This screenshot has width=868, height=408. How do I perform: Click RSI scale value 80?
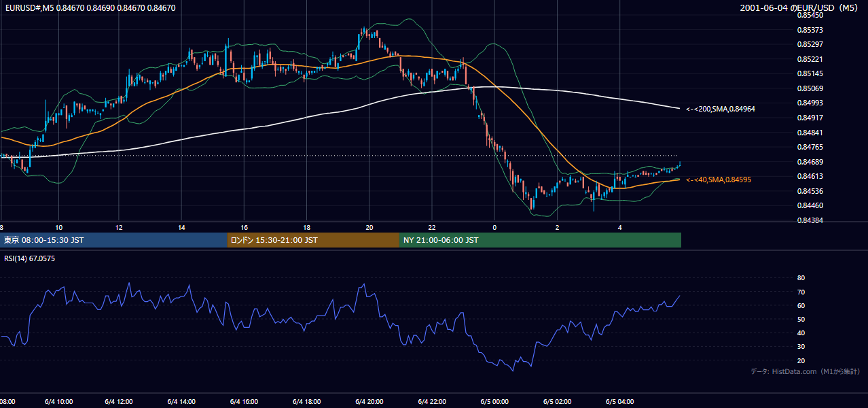[801, 278]
